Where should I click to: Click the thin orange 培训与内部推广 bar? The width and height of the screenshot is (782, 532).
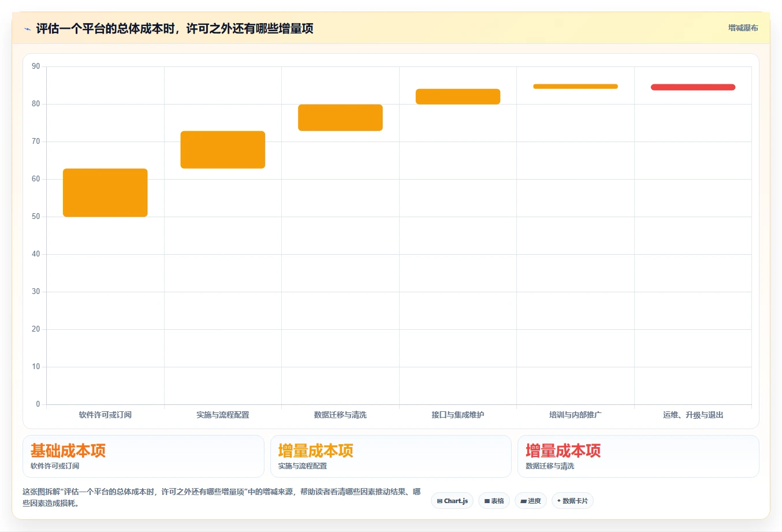point(575,87)
